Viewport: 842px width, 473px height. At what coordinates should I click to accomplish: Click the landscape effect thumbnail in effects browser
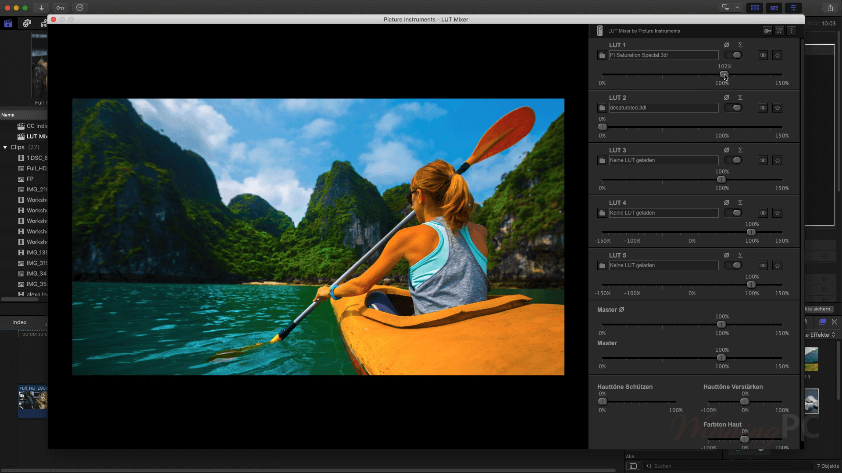click(x=811, y=359)
